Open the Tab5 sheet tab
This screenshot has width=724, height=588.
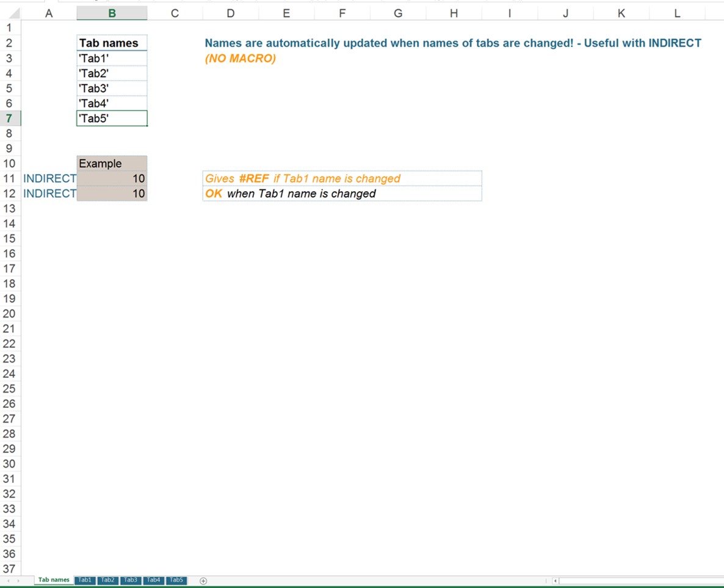[176, 579]
